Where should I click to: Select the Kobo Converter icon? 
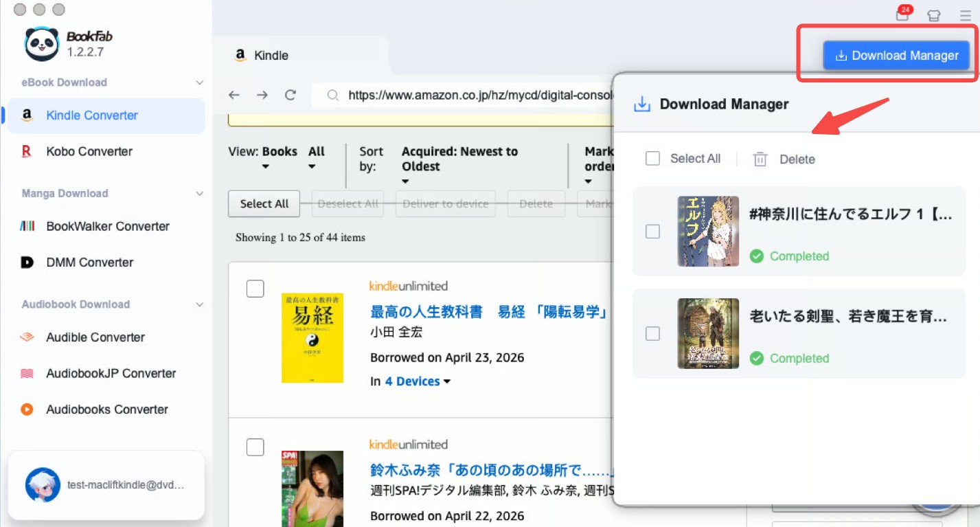coord(27,151)
